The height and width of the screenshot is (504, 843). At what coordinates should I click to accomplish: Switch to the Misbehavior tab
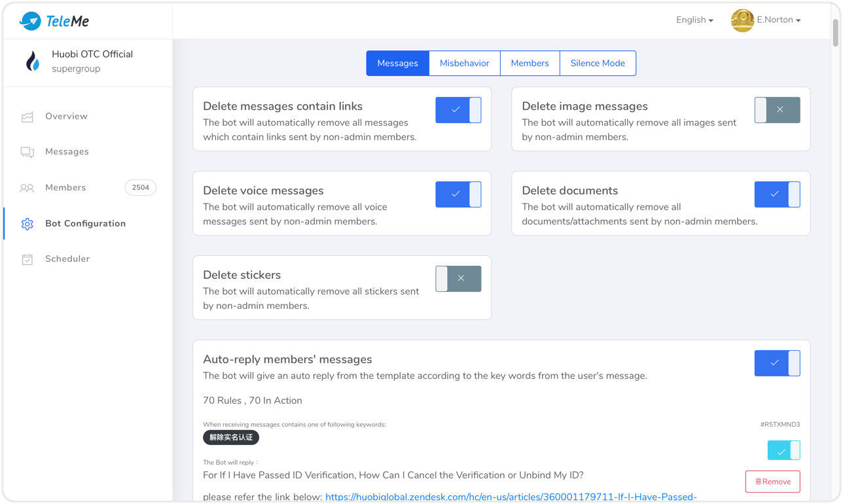464,63
